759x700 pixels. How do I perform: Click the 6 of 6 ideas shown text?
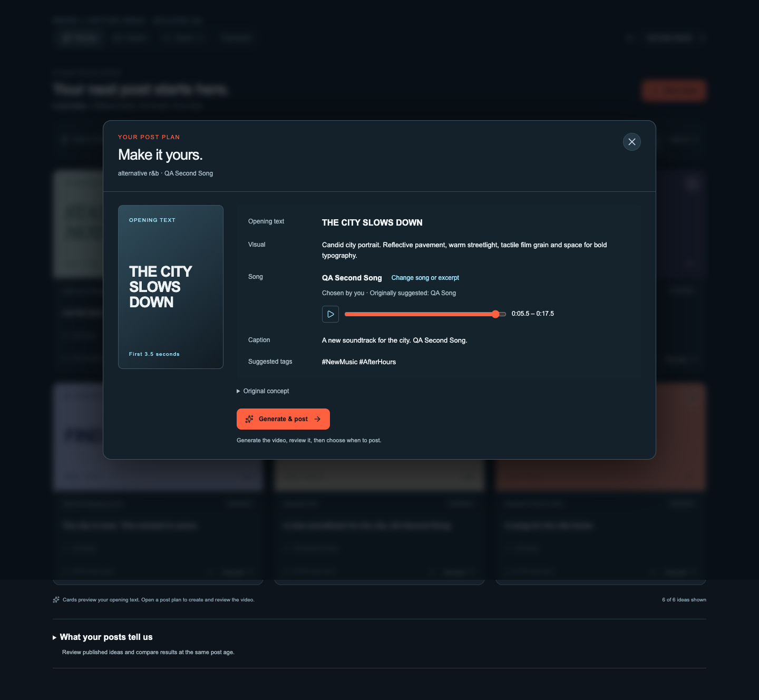point(684,600)
